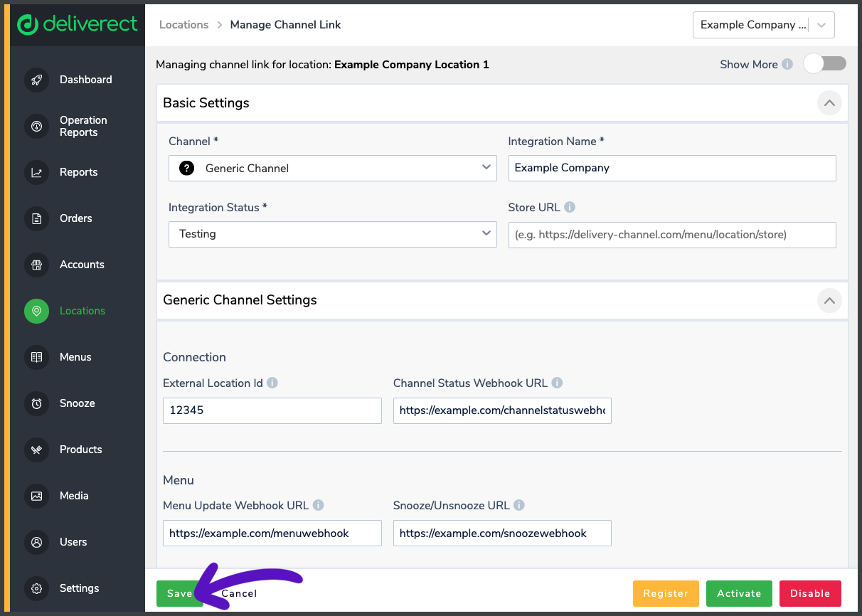Click the yellow Register button
The image size is (862, 616).
(x=666, y=593)
